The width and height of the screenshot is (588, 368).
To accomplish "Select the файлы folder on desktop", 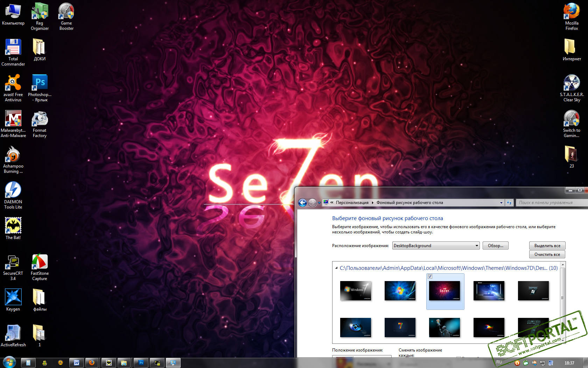I will coord(40,300).
